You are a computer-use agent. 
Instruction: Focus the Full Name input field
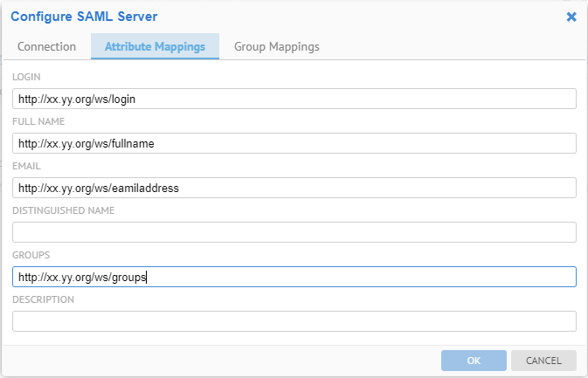[294, 143]
